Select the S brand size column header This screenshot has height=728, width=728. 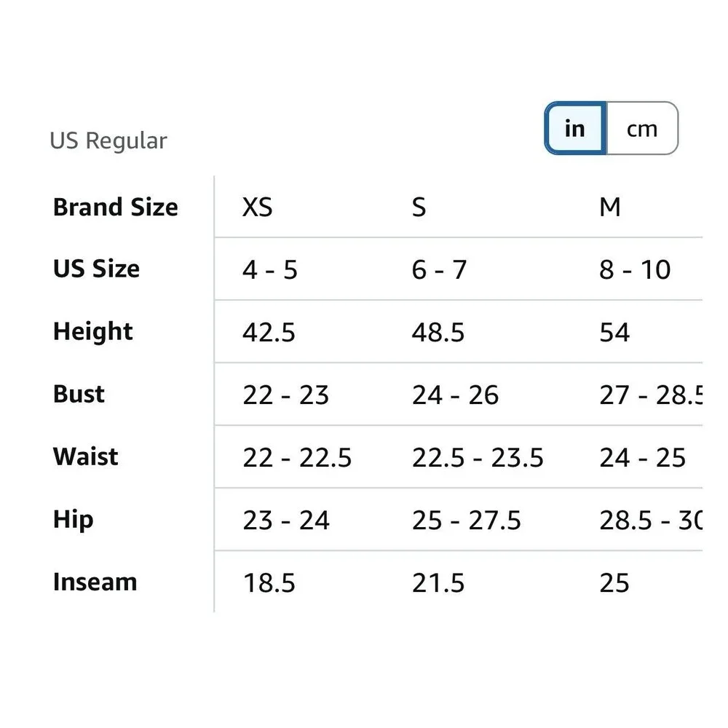tap(419, 207)
